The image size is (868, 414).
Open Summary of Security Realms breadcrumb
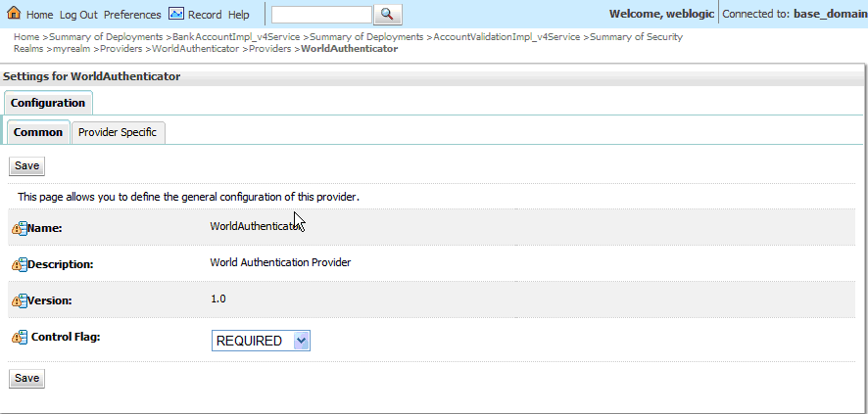point(636,37)
